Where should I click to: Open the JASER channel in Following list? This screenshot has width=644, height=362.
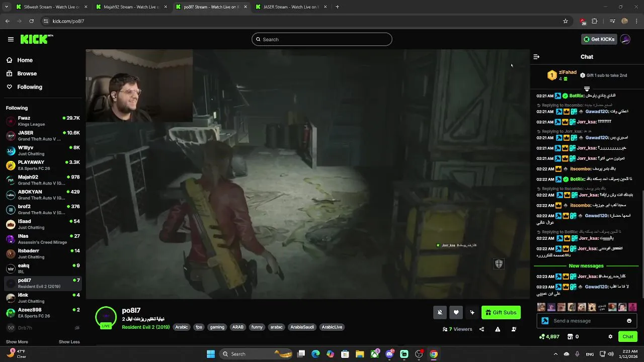(42, 136)
